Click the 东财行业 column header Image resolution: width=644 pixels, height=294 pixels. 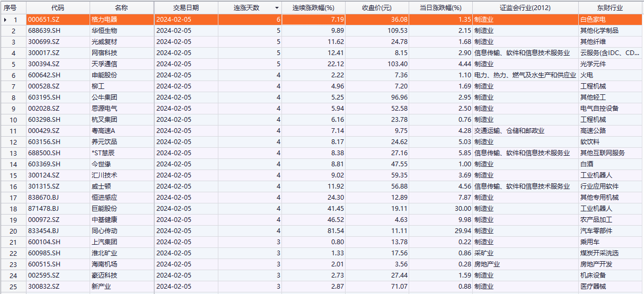609,8
